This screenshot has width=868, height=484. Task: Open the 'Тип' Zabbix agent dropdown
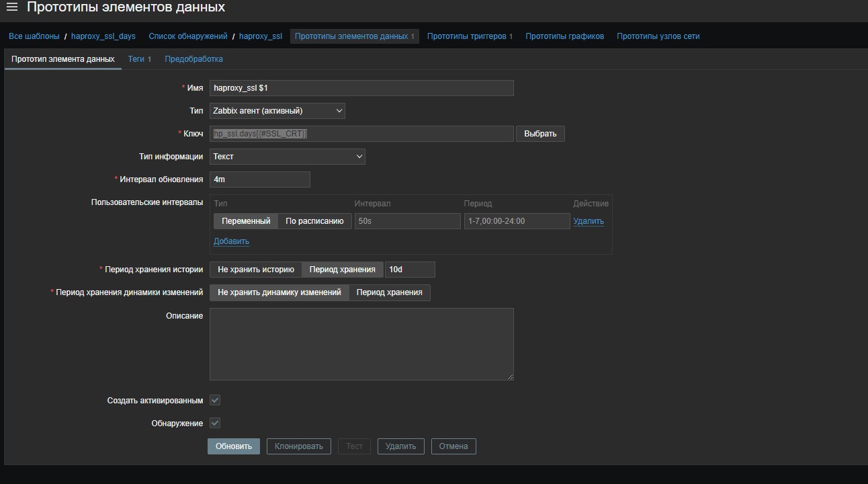tap(277, 111)
